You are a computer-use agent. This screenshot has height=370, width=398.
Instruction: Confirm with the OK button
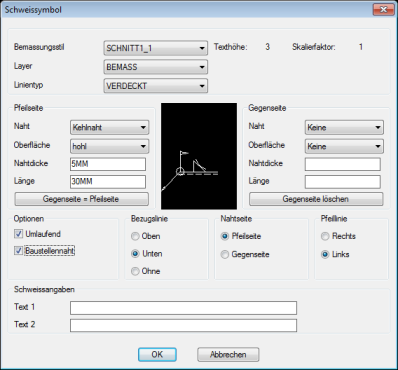(x=157, y=355)
